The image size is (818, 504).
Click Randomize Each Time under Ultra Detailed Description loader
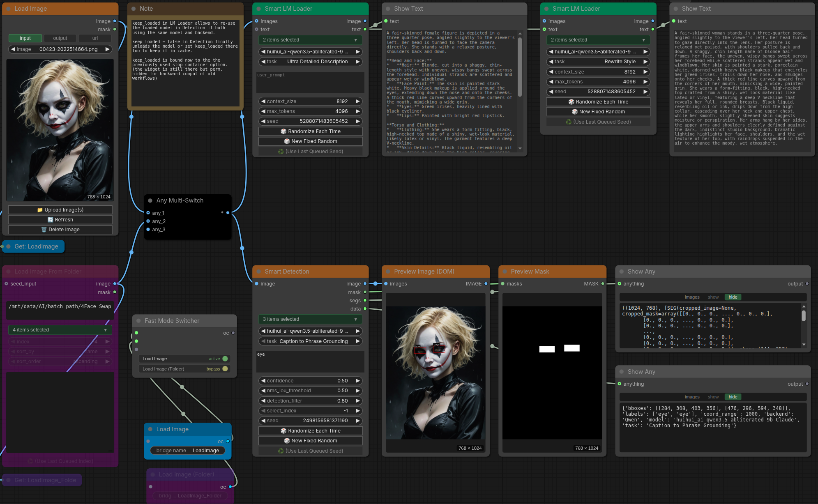(x=310, y=131)
